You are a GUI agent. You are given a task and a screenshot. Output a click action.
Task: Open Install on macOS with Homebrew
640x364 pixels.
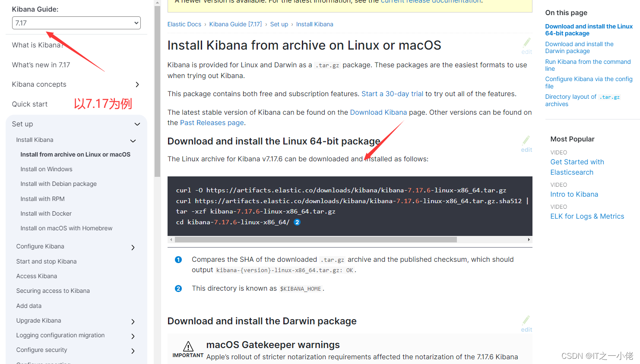(66, 228)
